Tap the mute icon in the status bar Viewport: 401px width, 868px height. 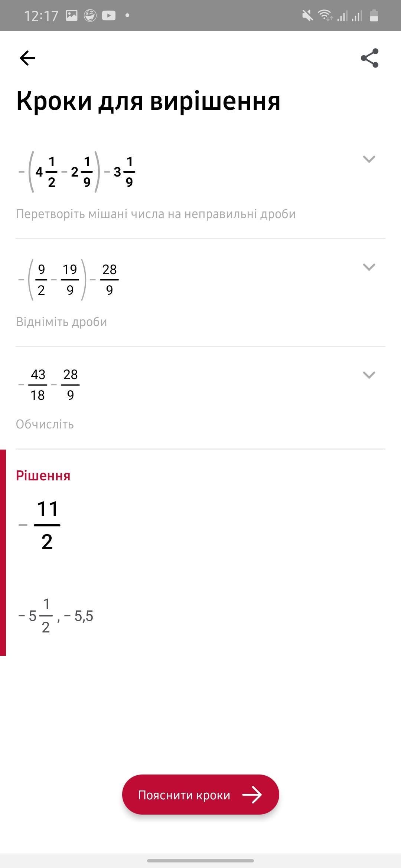[x=307, y=16]
